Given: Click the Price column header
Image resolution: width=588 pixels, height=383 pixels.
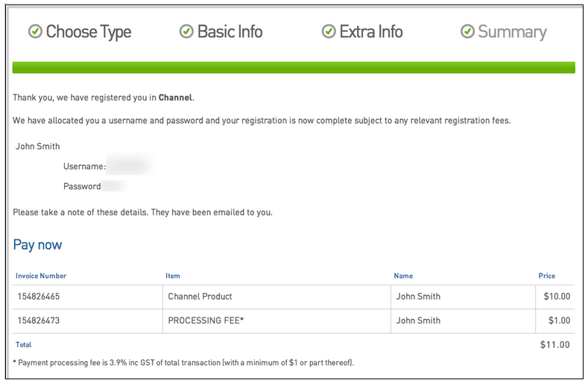Looking at the screenshot, I should 547,276.
